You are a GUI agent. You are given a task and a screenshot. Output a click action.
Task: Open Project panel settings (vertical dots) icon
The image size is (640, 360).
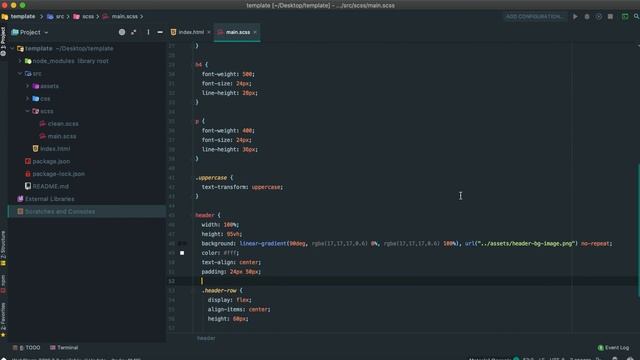(x=148, y=32)
